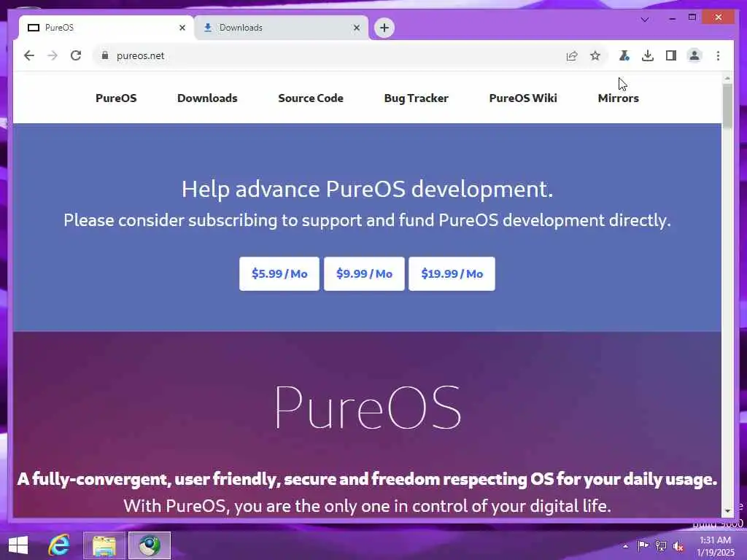Image resolution: width=747 pixels, height=560 pixels.
Task: Go back to the previous page
Action: point(29,55)
